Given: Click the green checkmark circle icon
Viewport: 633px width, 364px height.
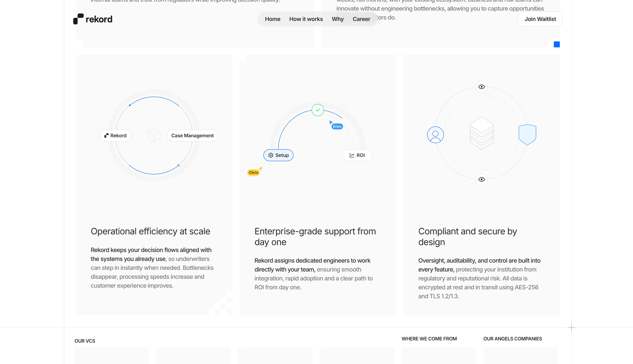Looking at the screenshot, I should click(318, 110).
